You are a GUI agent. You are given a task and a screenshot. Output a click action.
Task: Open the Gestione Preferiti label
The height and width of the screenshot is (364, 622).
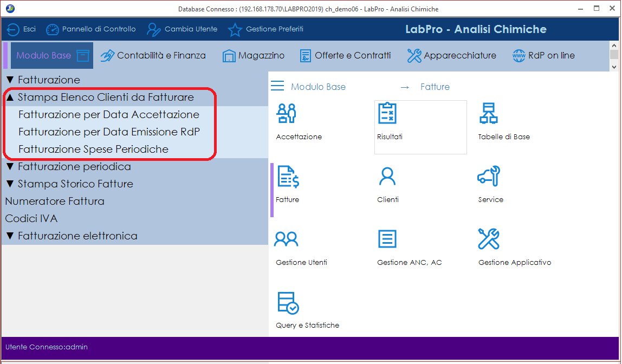(275, 29)
